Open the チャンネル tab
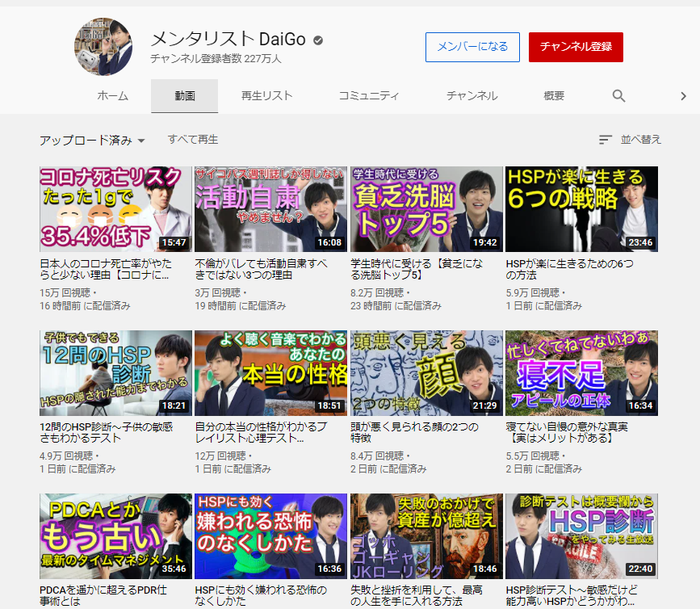This screenshot has width=700, height=609. click(x=472, y=96)
